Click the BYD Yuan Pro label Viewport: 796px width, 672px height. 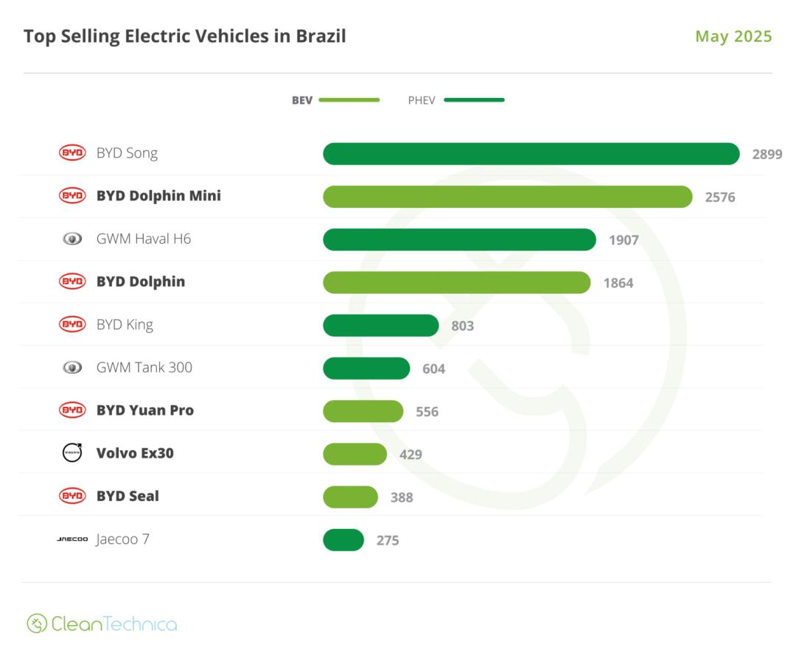click(145, 410)
